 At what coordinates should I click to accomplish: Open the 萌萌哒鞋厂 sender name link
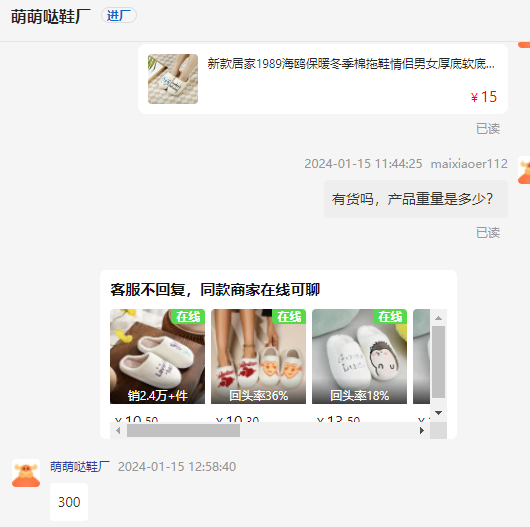80,467
